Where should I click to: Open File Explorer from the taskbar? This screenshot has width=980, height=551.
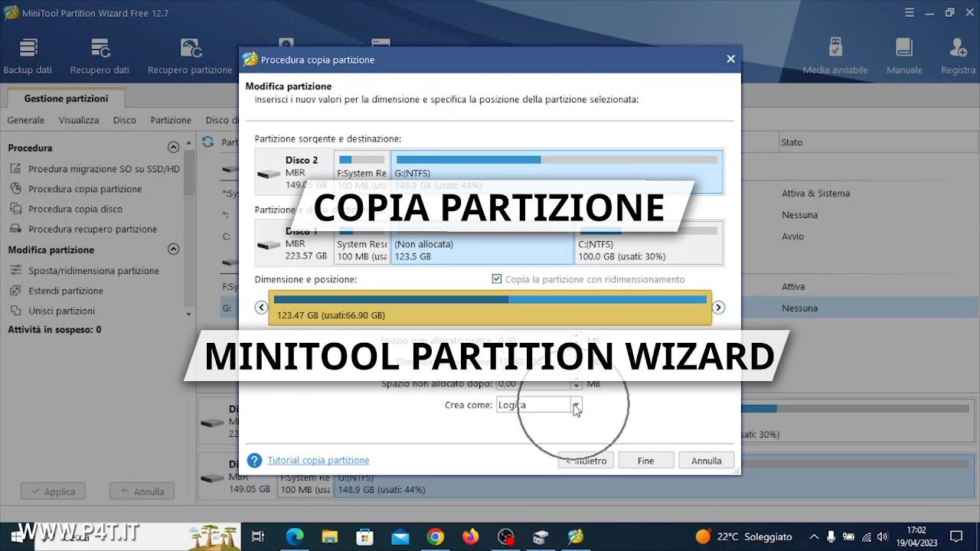coord(330,536)
